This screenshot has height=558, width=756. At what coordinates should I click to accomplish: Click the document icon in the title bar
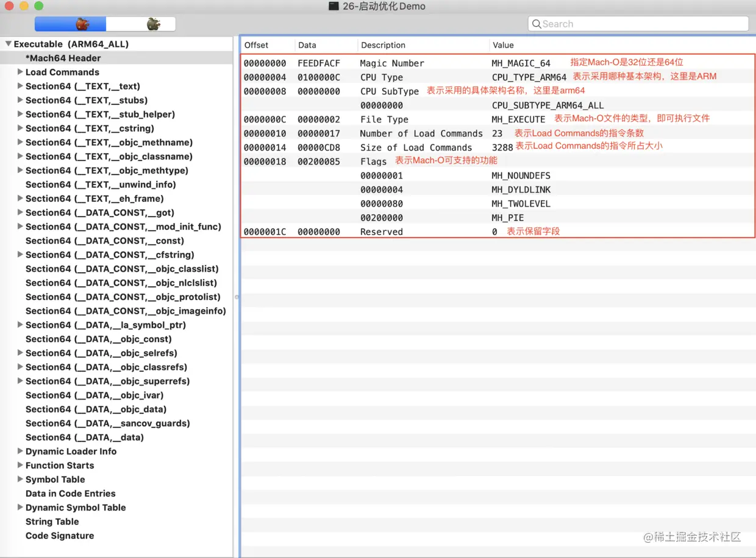tap(333, 6)
